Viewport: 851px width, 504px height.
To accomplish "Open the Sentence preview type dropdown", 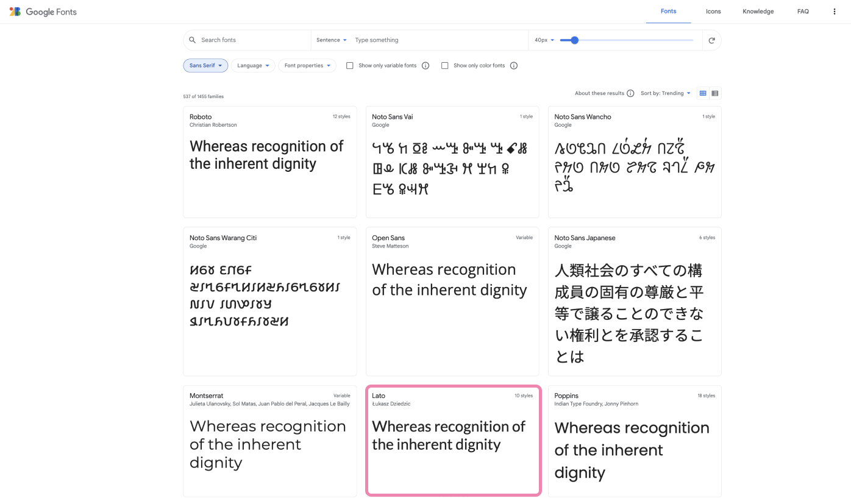I will click(331, 40).
